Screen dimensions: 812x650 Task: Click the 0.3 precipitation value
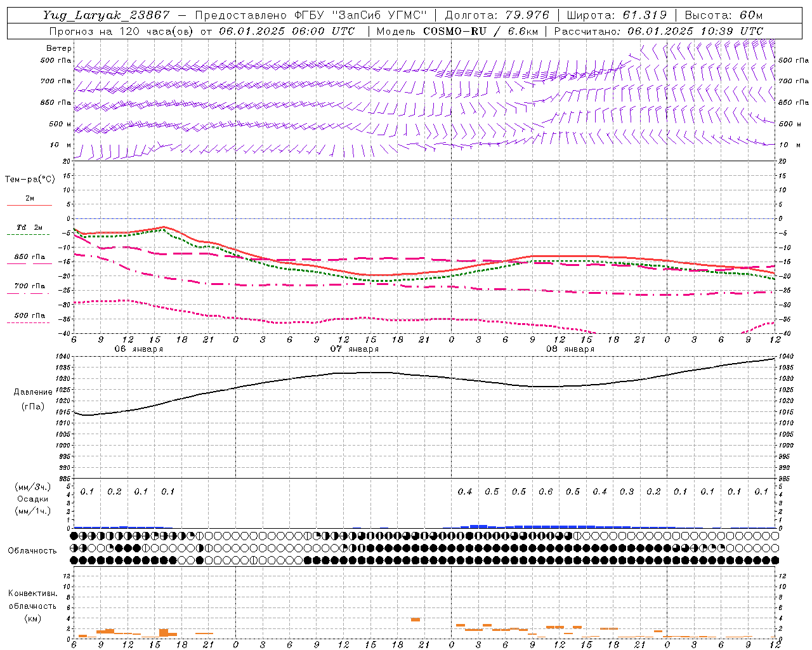(627, 491)
